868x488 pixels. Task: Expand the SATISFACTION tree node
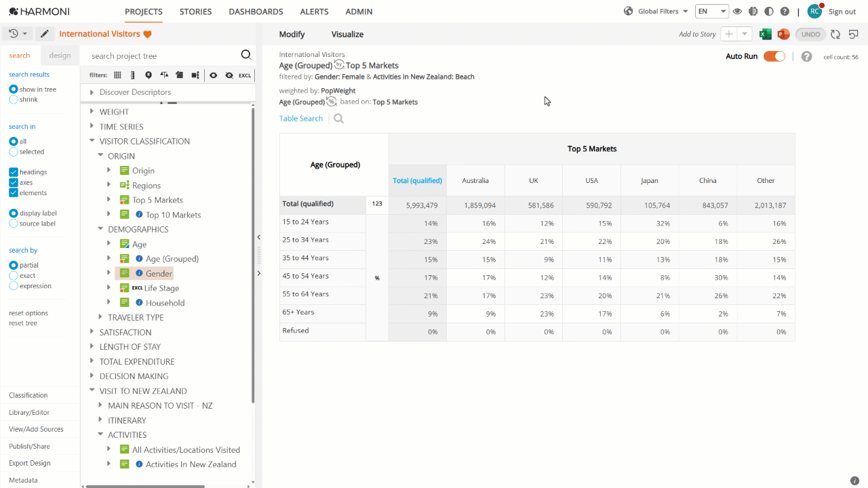[92, 332]
